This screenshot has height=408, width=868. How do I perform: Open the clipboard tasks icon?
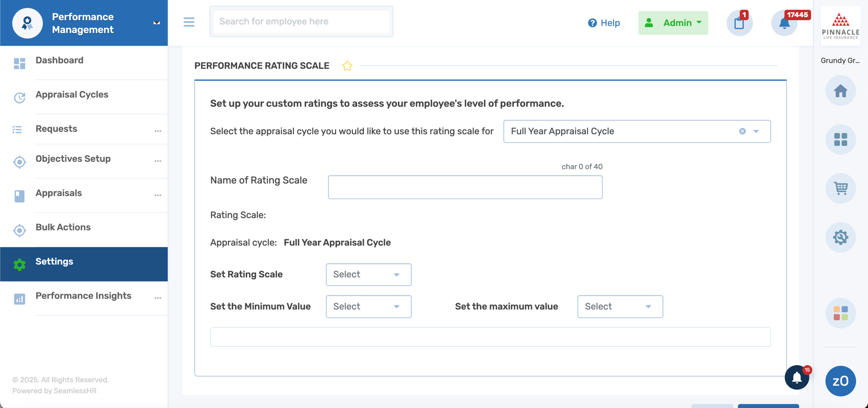(x=739, y=23)
